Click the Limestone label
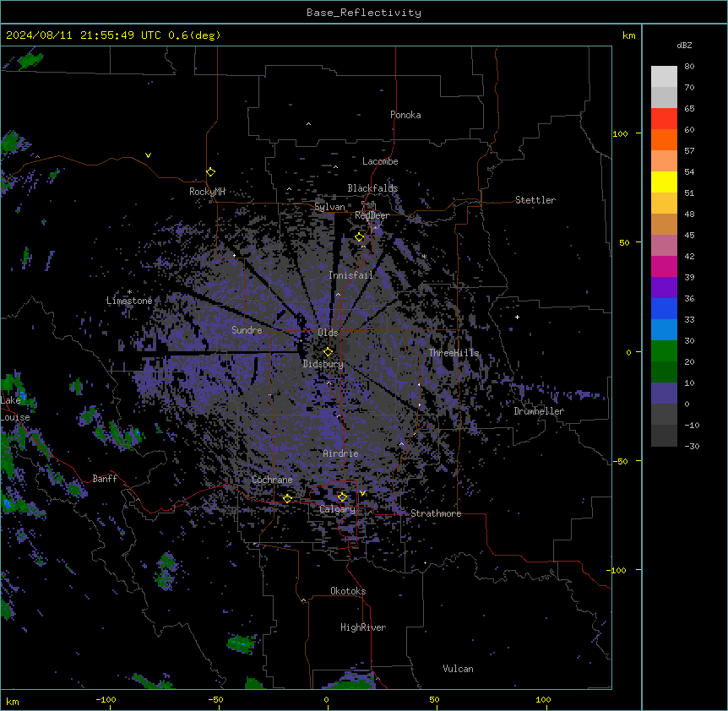728x711 pixels. coord(129,301)
